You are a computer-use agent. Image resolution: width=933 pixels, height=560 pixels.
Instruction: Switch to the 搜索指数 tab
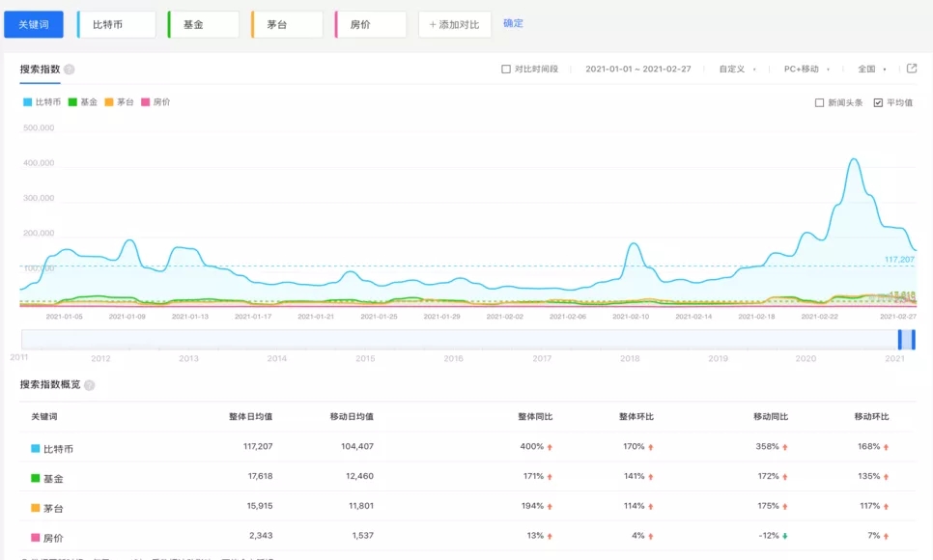pos(40,69)
